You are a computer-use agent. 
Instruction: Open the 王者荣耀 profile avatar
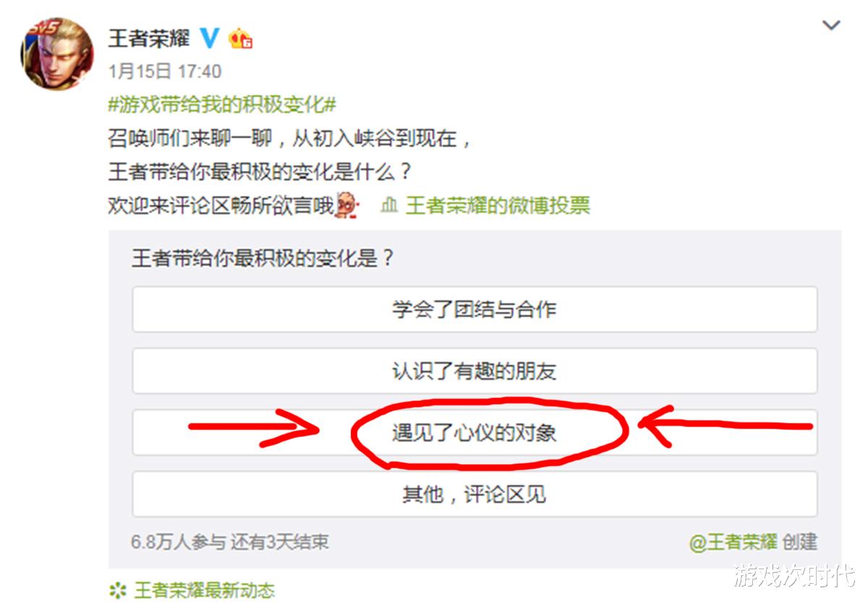[x=56, y=54]
